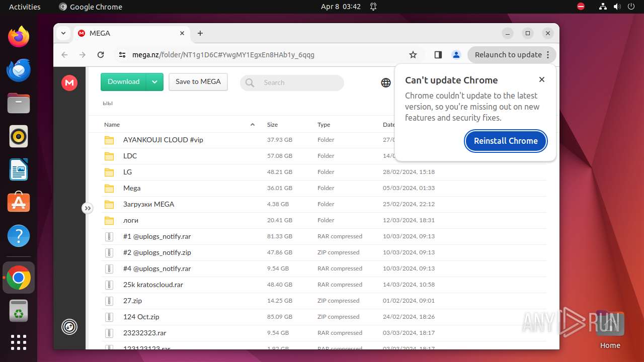Select 124 Oct.zip archive icon

pyautogui.click(x=109, y=317)
